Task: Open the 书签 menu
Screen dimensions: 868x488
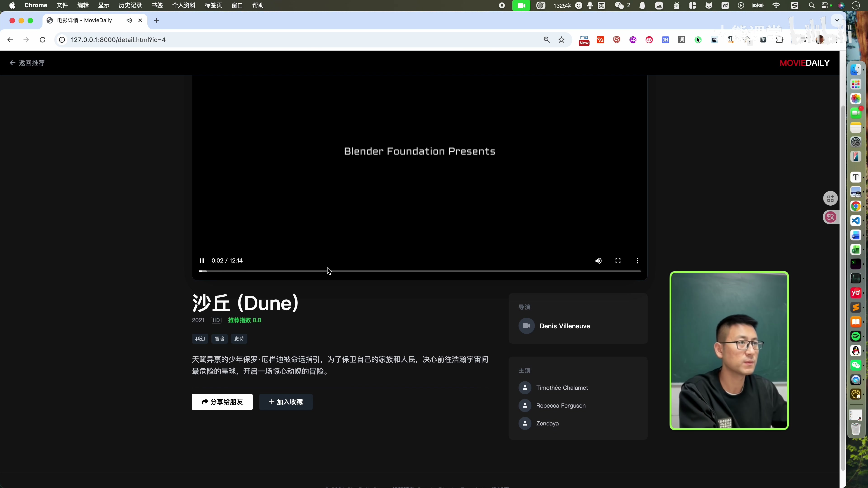Action: (x=157, y=5)
